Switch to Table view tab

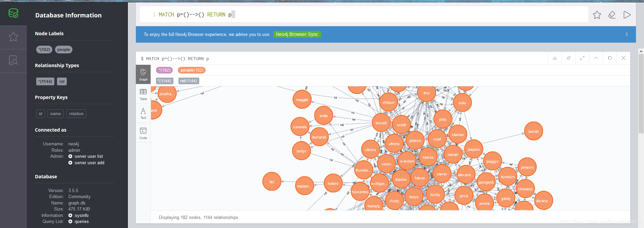(x=143, y=94)
